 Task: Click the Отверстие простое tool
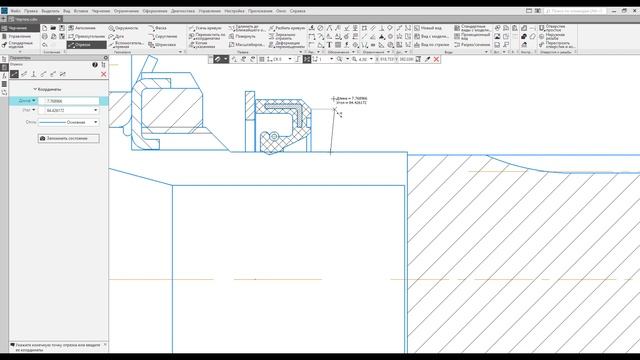tap(552, 28)
